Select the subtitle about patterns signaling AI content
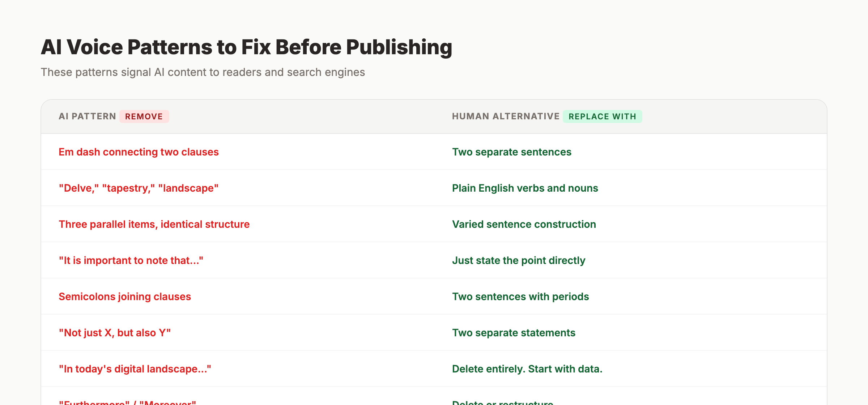 coord(203,72)
